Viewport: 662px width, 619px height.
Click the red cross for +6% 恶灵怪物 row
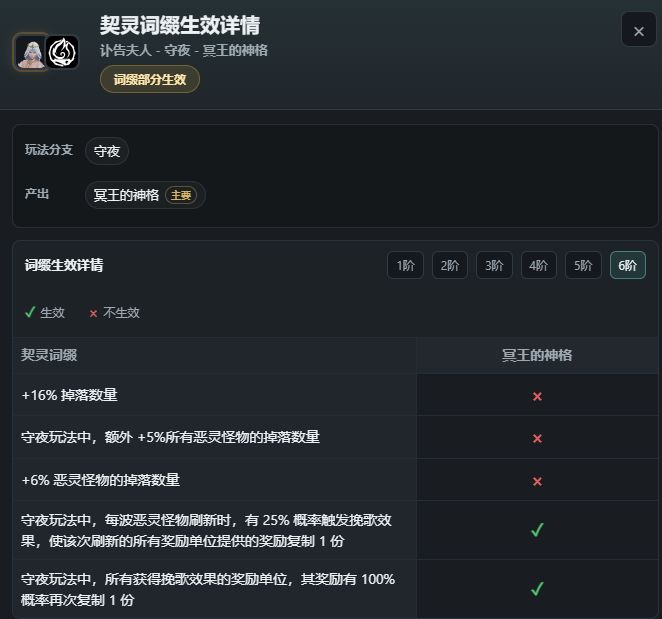[x=537, y=481]
